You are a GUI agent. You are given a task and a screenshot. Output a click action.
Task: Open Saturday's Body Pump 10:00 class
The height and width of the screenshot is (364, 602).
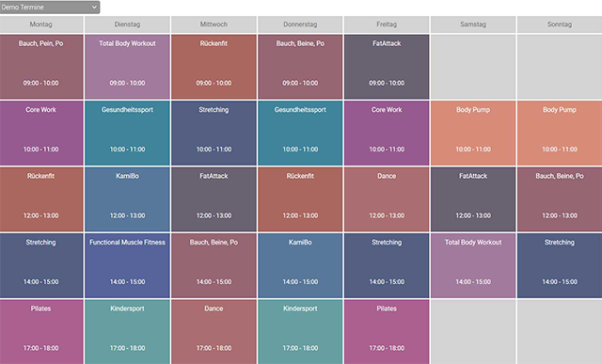click(473, 134)
